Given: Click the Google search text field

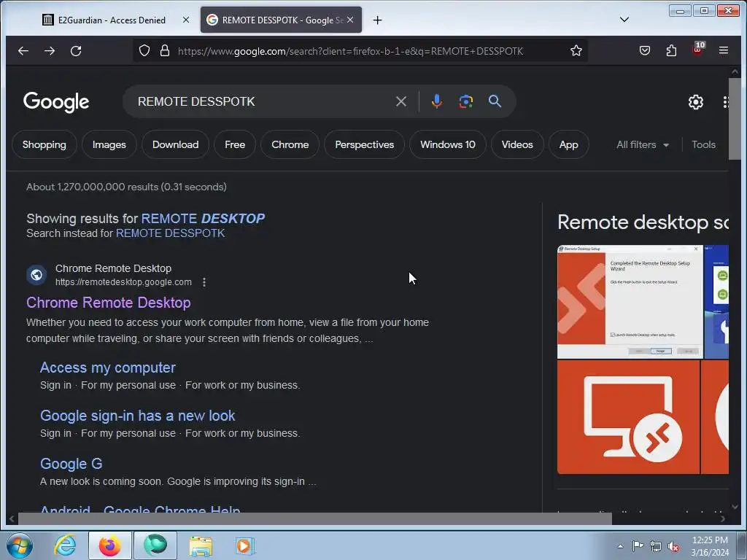Looking at the screenshot, I should (x=262, y=101).
